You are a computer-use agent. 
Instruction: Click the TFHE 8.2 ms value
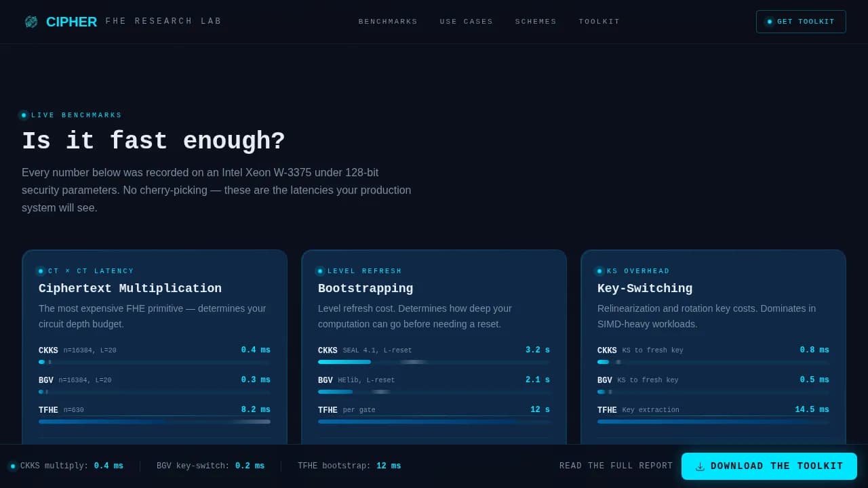point(256,410)
